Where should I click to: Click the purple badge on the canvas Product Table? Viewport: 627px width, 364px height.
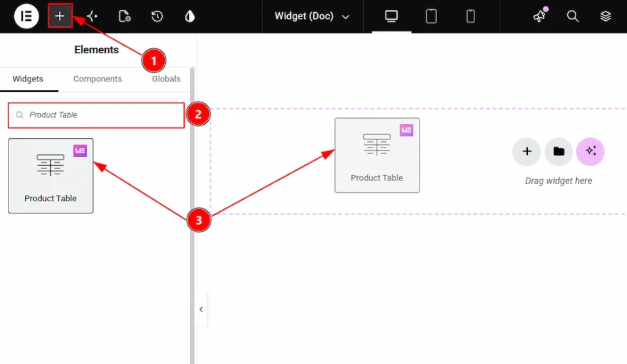point(407,130)
